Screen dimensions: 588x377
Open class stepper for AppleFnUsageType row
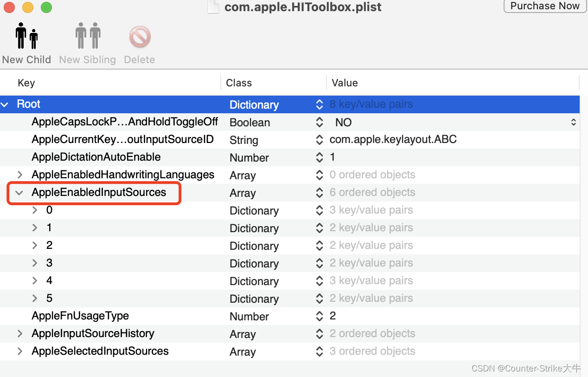pos(320,316)
